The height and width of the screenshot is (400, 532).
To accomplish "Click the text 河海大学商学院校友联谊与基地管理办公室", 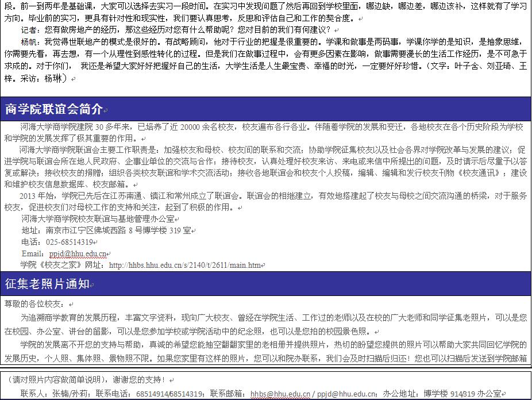I will [x=98, y=219].
